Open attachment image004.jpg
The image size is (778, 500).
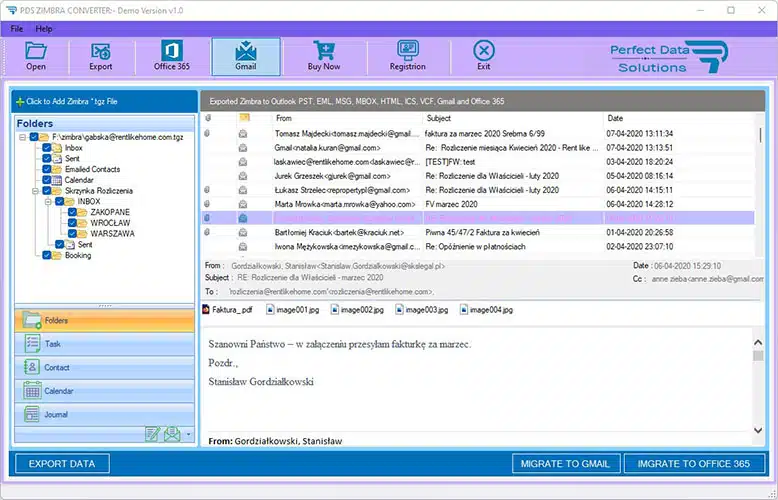(486, 310)
